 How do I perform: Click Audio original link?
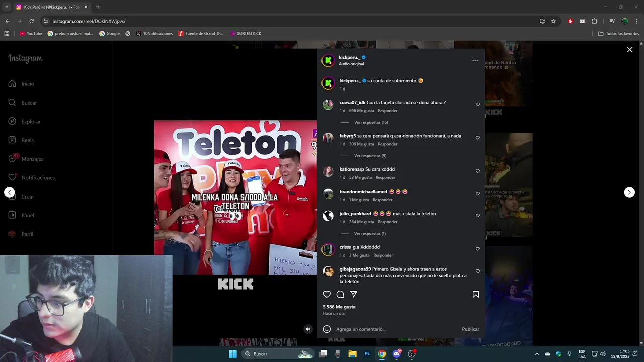point(351,64)
